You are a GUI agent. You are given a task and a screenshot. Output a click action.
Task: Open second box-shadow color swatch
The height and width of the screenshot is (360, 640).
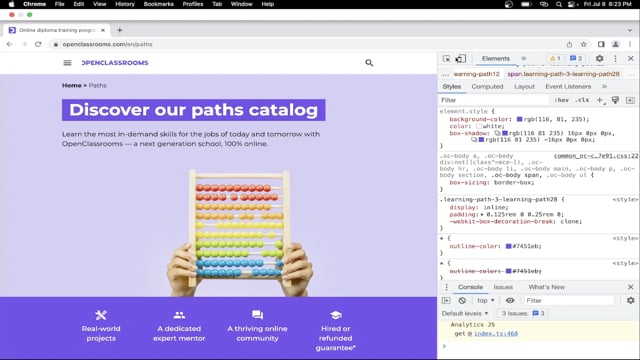[482, 140]
